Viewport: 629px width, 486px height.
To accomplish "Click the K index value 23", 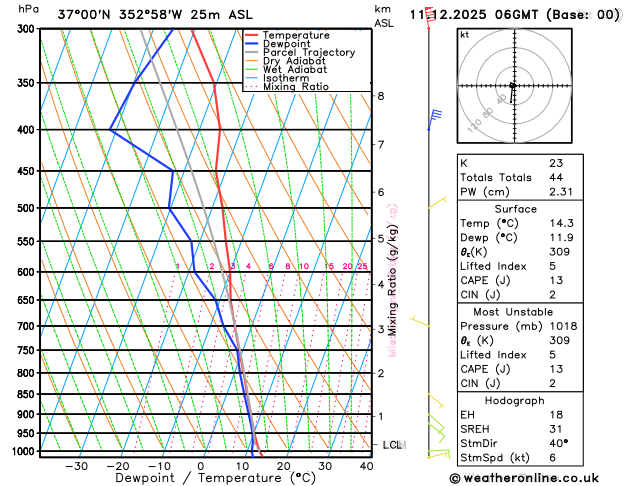I will coord(556,163).
